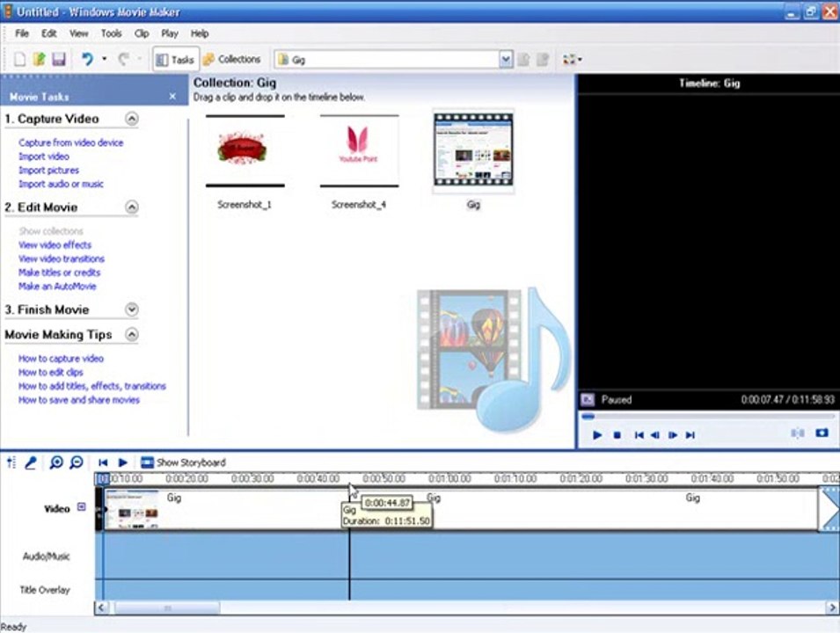Viewport: 840px width, 633px height.
Task: Open How to edit clips tip
Action: click(x=51, y=372)
